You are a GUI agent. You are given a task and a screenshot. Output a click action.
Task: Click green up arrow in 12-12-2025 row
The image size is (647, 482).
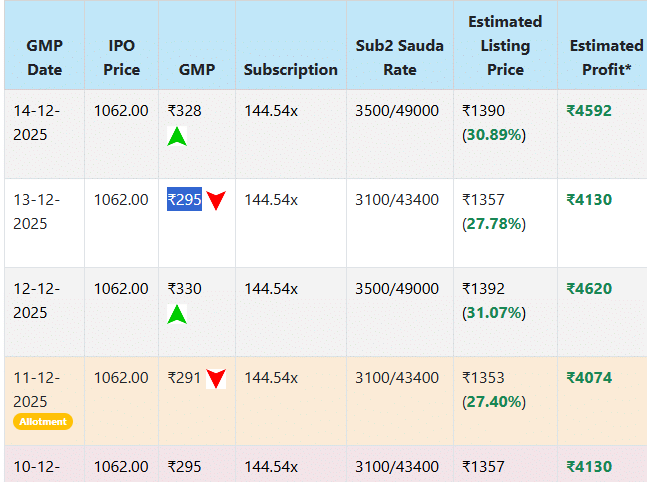pos(177,315)
